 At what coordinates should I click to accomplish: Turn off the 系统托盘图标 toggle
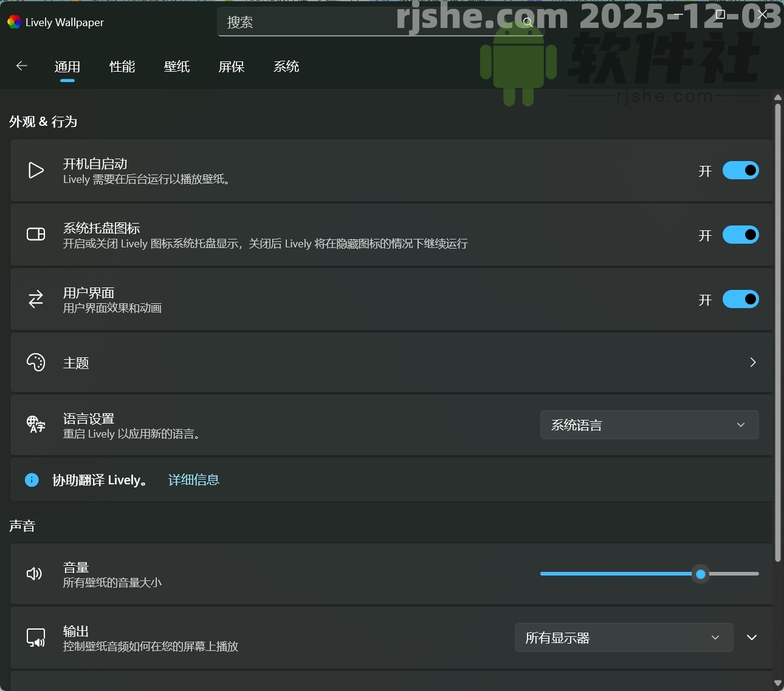coord(740,235)
